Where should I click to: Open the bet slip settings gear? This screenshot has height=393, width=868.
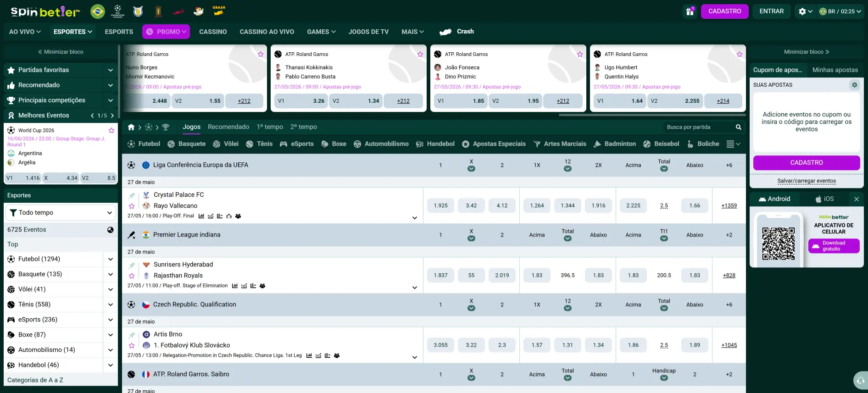pyautogui.click(x=854, y=85)
